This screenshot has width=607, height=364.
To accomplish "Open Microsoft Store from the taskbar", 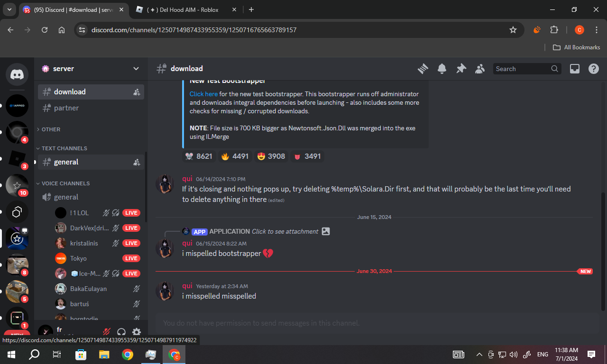I will tap(81, 355).
